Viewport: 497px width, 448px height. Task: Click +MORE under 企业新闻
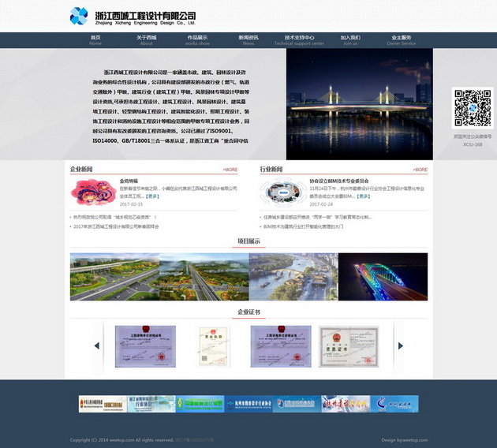(230, 170)
